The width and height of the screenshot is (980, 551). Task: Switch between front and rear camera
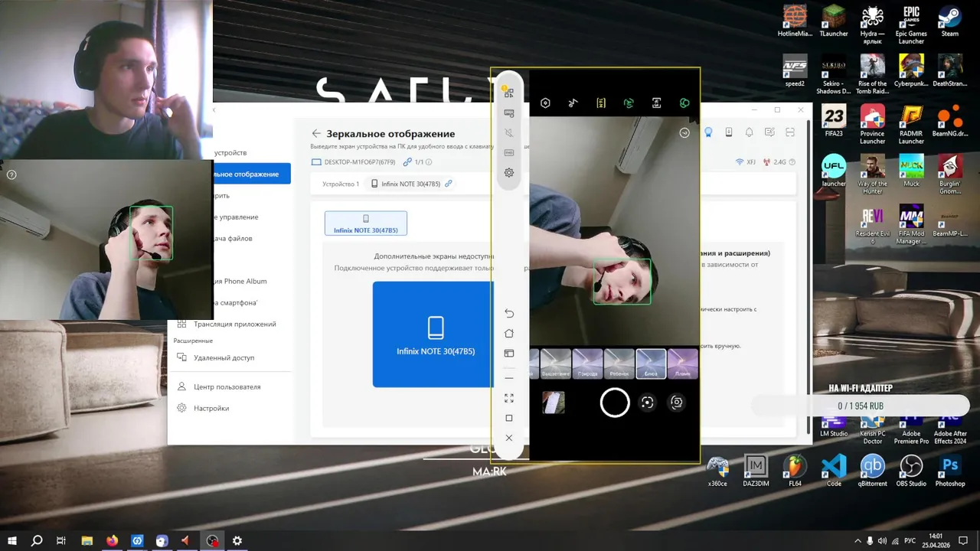(x=677, y=403)
